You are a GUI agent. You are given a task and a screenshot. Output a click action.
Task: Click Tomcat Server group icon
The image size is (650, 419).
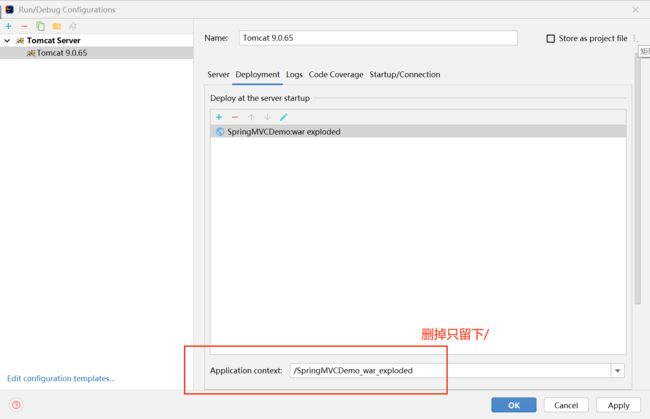(20, 41)
